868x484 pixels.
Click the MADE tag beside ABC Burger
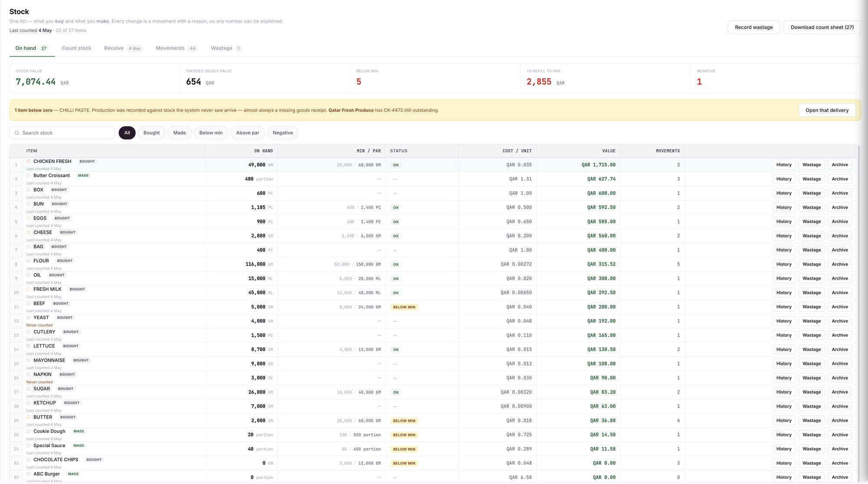point(73,474)
